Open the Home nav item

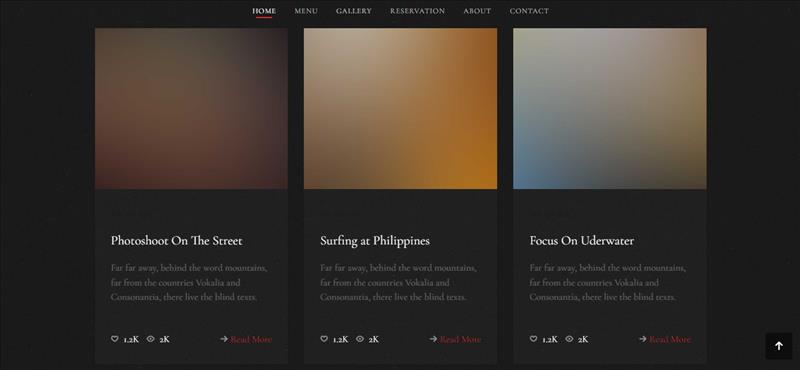264,11
